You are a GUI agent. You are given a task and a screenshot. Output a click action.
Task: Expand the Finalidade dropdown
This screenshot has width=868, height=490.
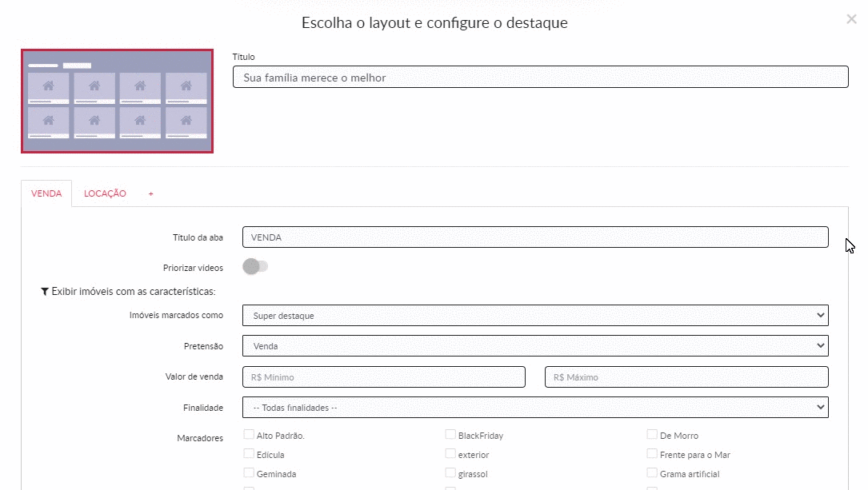click(x=535, y=408)
